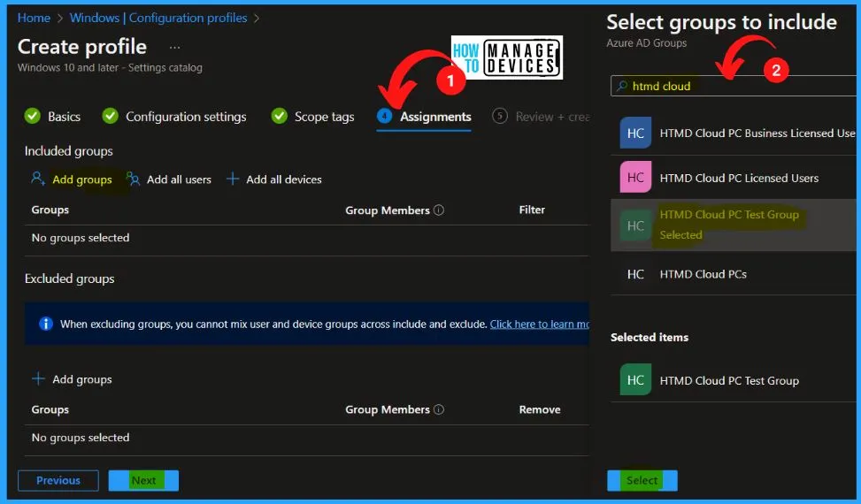
Task: Click the search magnifier icon
Action: 621,86
